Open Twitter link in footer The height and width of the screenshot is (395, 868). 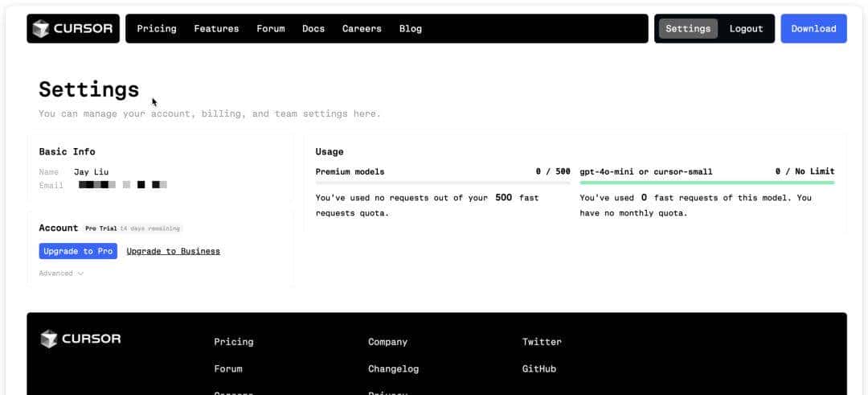542,342
